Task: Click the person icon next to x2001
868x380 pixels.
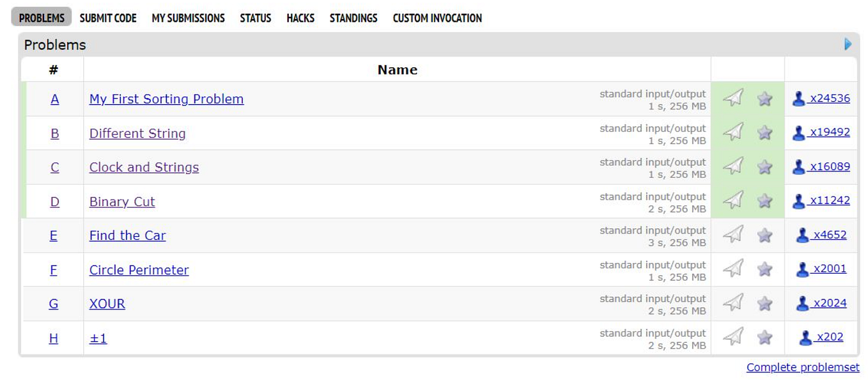Action: pos(802,269)
